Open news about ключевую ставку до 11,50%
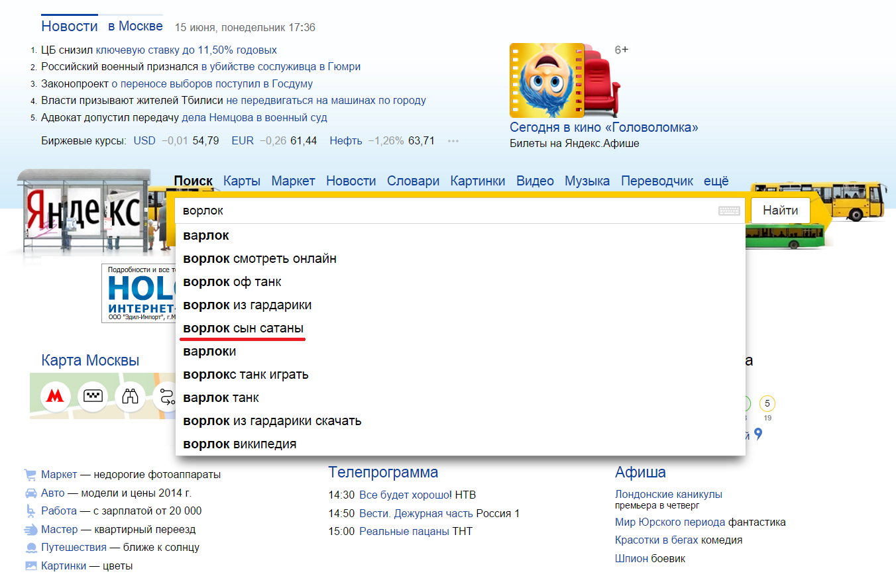 pyautogui.click(x=186, y=50)
